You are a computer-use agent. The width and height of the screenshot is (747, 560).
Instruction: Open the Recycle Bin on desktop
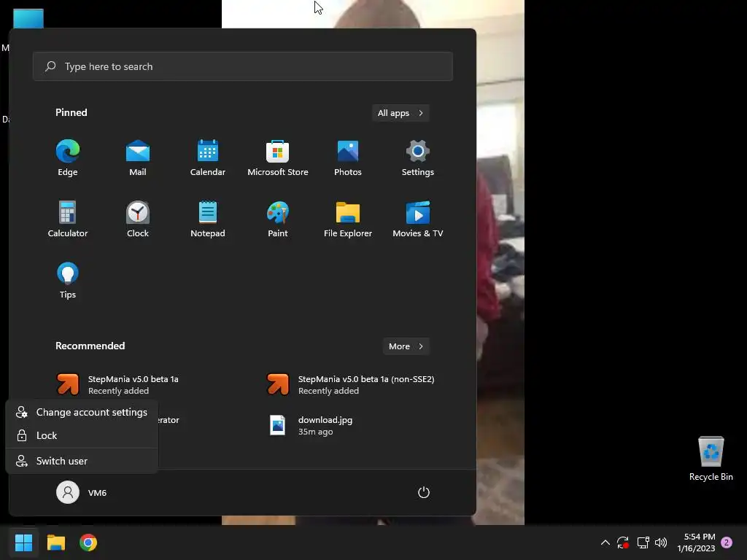coord(711,459)
